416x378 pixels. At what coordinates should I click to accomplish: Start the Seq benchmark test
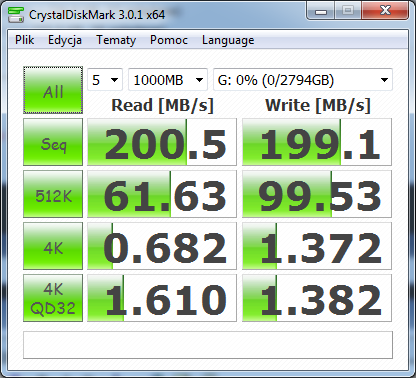coord(53,142)
